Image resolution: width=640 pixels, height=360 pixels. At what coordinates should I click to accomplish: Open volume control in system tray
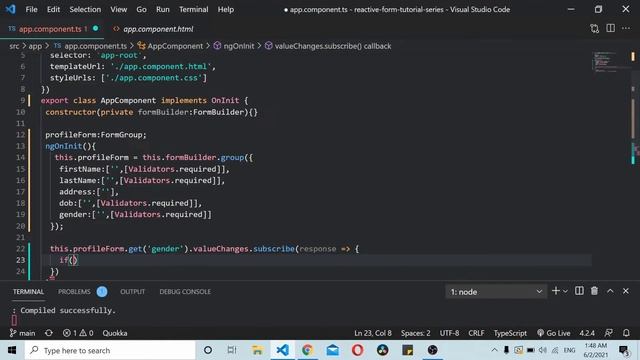(x=542, y=350)
